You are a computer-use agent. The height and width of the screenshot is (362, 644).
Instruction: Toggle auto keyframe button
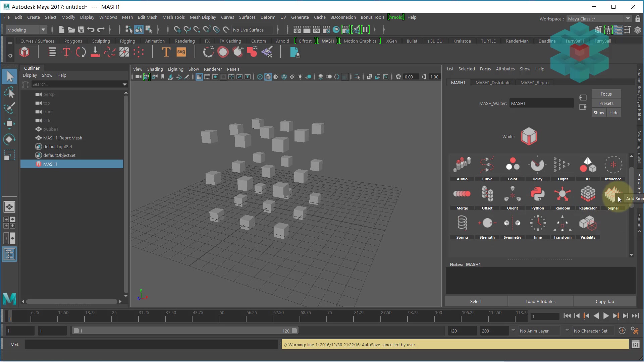click(622, 331)
